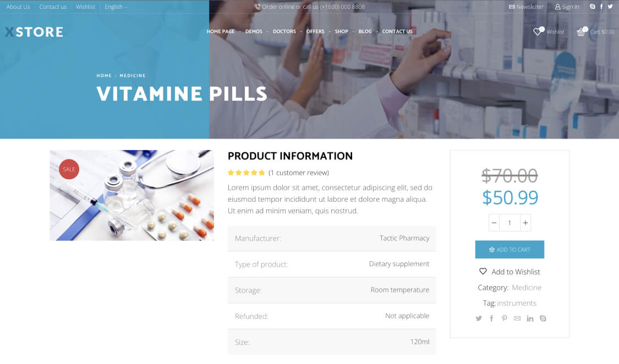619x364 pixels.
Task: Share product on LinkedIn icon
Action: click(x=530, y=318)
